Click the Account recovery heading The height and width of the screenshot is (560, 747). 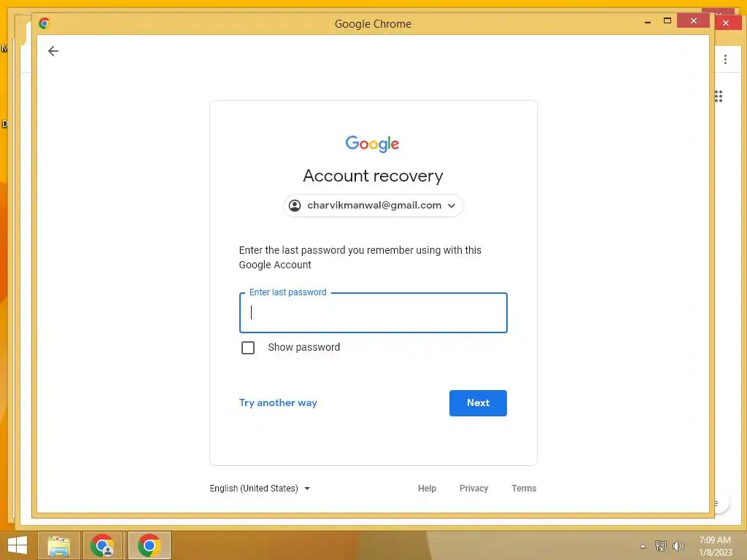coord(373,176)
